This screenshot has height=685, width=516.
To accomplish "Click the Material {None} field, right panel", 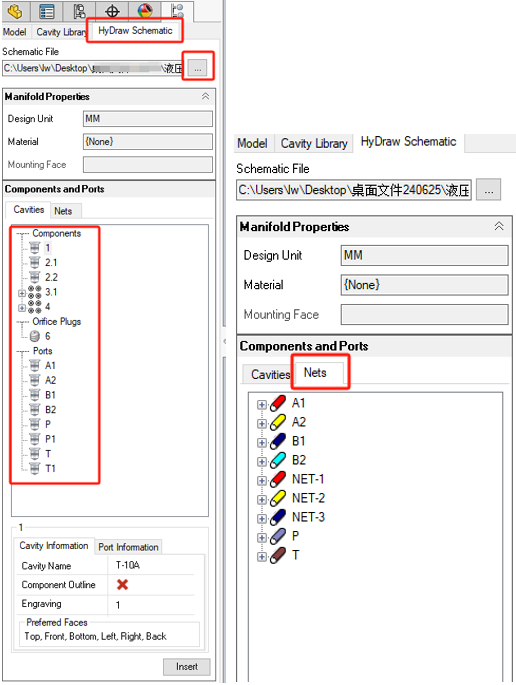I will coord(424,285).
